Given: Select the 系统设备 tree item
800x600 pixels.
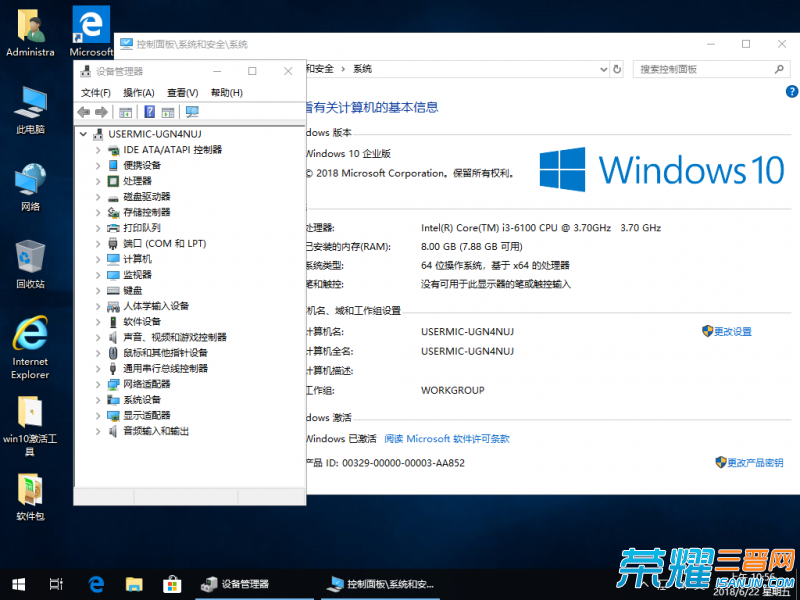Looking at the screenshot, I should (x=142, y=399).
